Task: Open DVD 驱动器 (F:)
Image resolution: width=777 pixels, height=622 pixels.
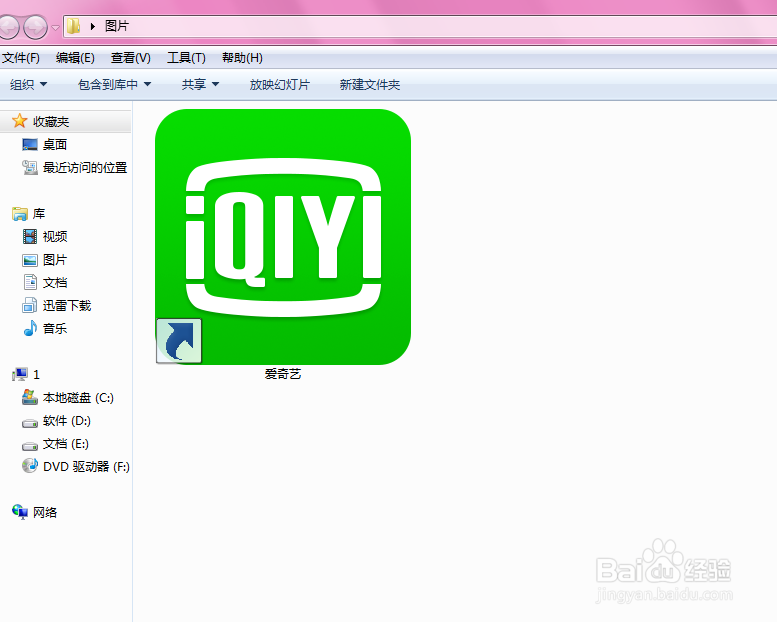Action: (86, 466)
